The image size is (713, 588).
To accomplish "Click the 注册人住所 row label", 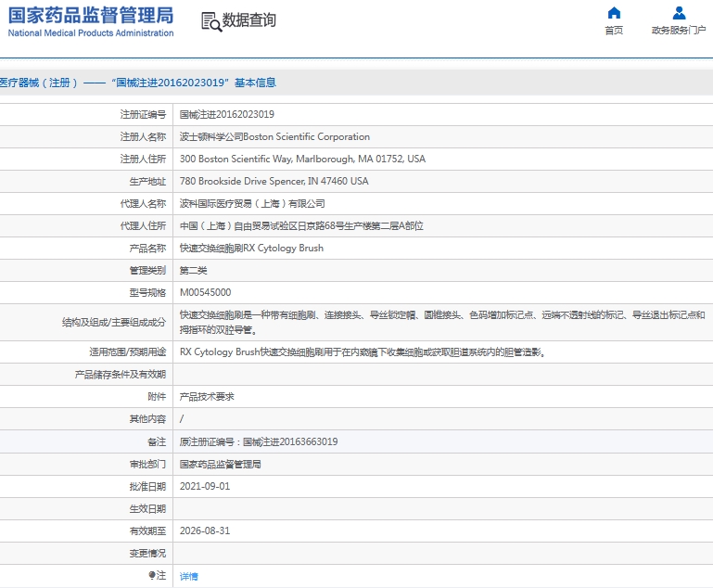I will (143, 159).
